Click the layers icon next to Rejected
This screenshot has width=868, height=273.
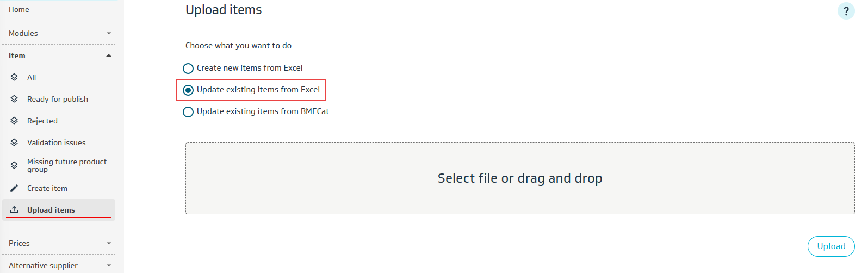14,121
